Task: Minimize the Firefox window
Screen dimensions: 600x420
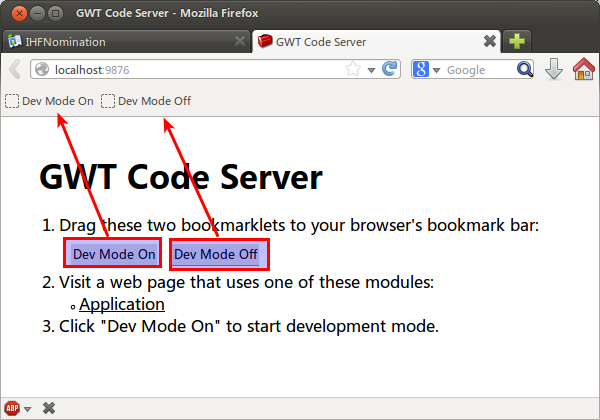Action: 37,13
